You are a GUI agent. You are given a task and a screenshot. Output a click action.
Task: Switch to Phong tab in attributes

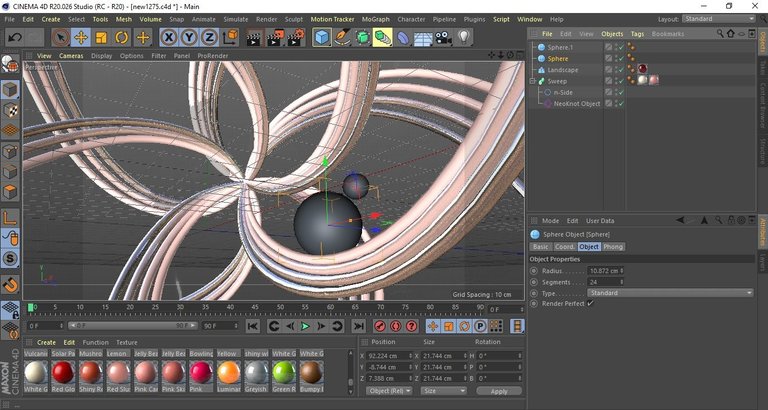coord(613,247)
